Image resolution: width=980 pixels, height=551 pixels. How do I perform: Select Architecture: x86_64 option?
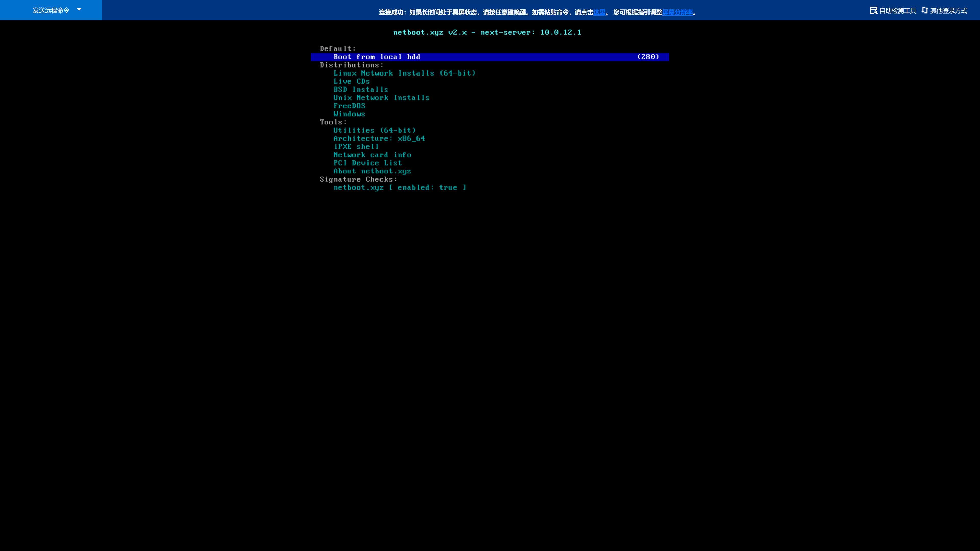coord(379,139)
